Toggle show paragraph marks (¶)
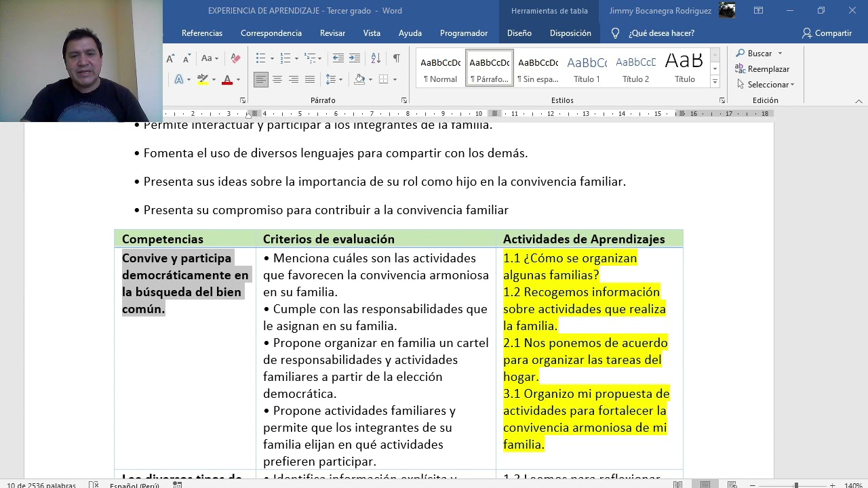Viewport: 868px width, 488px height. pos(396,58)
